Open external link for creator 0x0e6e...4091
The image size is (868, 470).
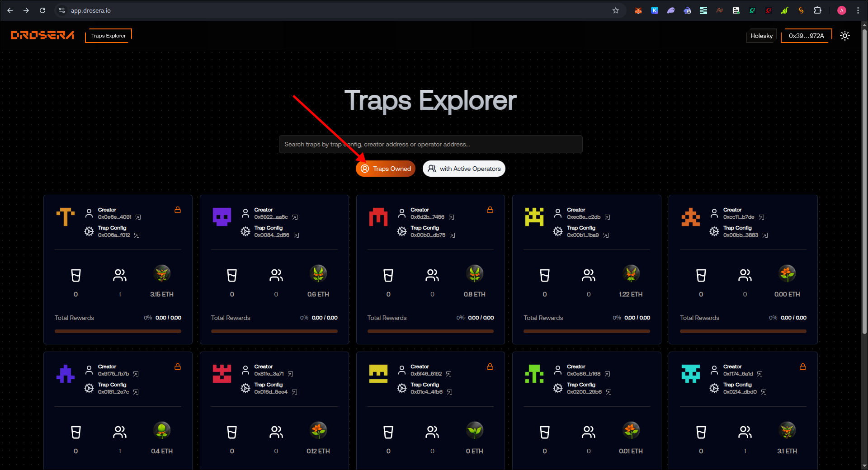pyautogui.click(x=138, y=217)
